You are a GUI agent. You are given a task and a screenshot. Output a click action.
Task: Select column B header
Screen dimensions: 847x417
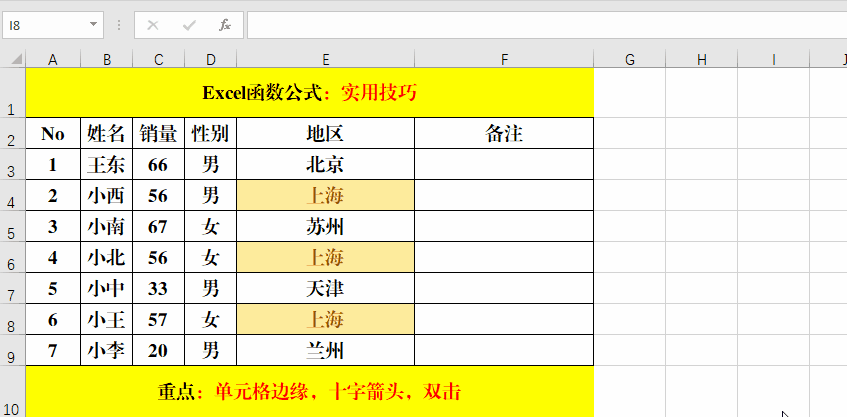[107, 59]
